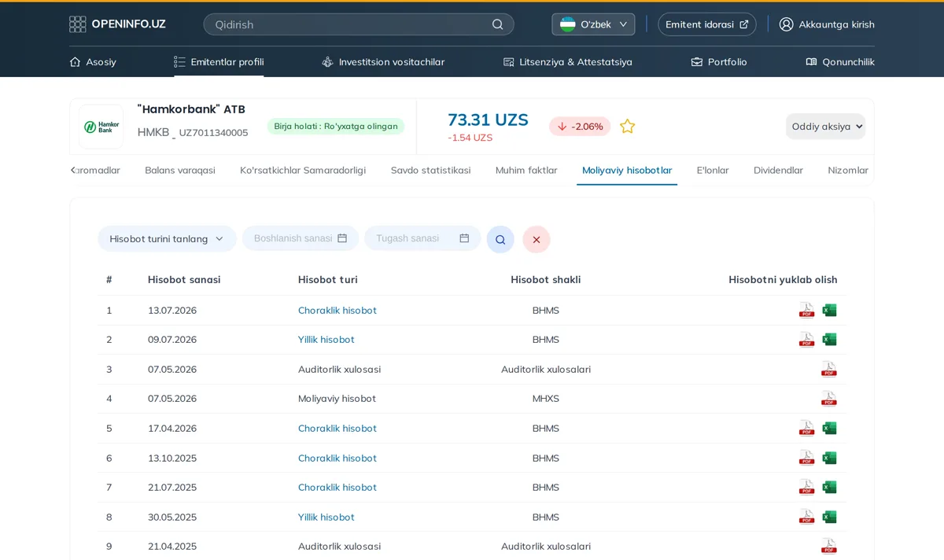944x560 pixels.
Task: Open the O'zbek language dropdown
Action: pyautogui.click(x=593, y=24)
